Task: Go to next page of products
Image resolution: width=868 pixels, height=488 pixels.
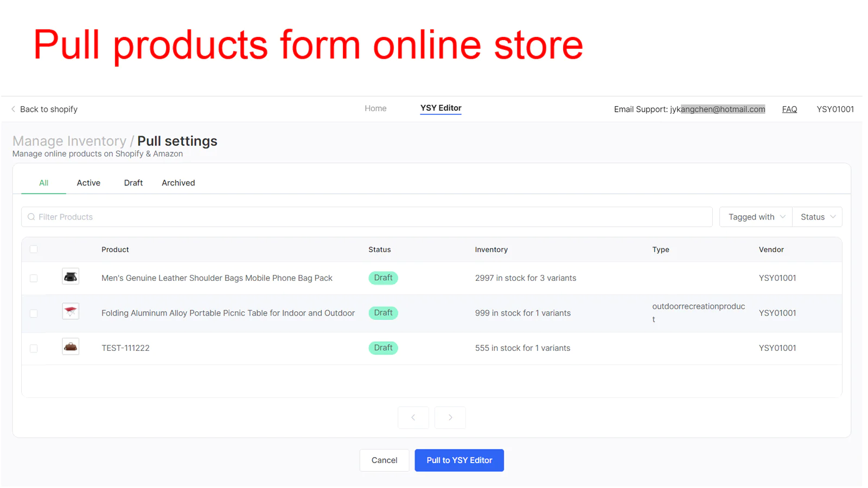Action: (450, 418)
